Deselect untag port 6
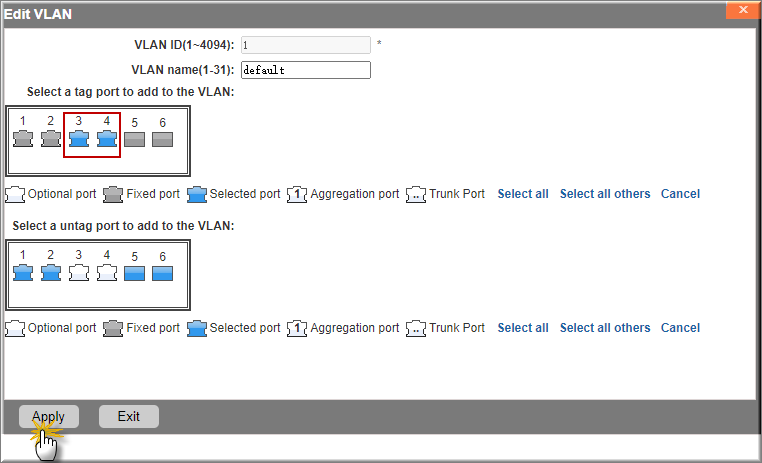 click(x=162, y=274)
